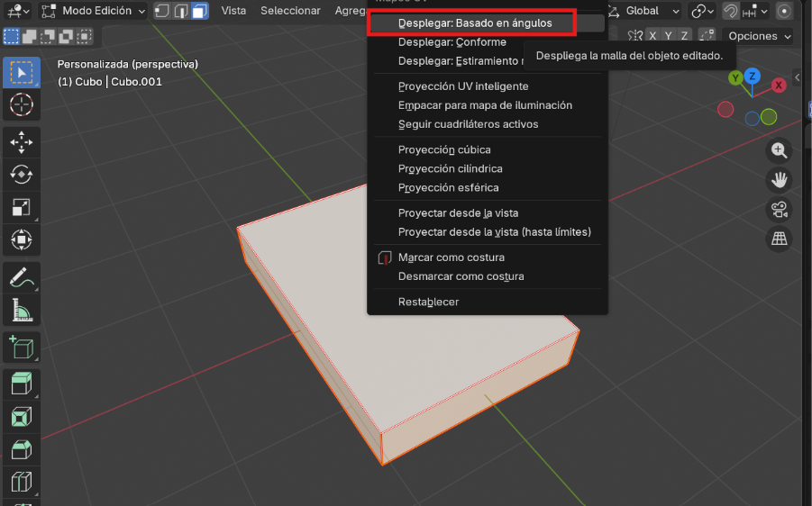Select the Move tool in the toolbar
The image size is (812, 506).
tap(21, 141)
